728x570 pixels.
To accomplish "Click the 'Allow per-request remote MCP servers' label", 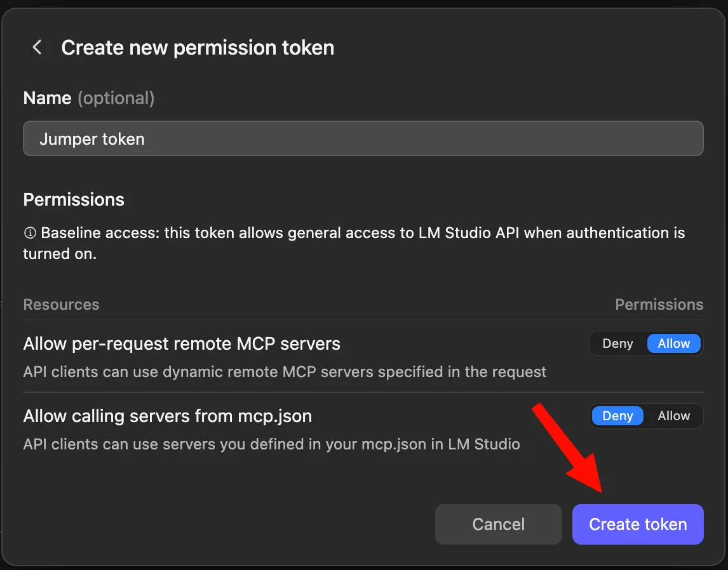I will pyautogui.click(x=182, y=343).
